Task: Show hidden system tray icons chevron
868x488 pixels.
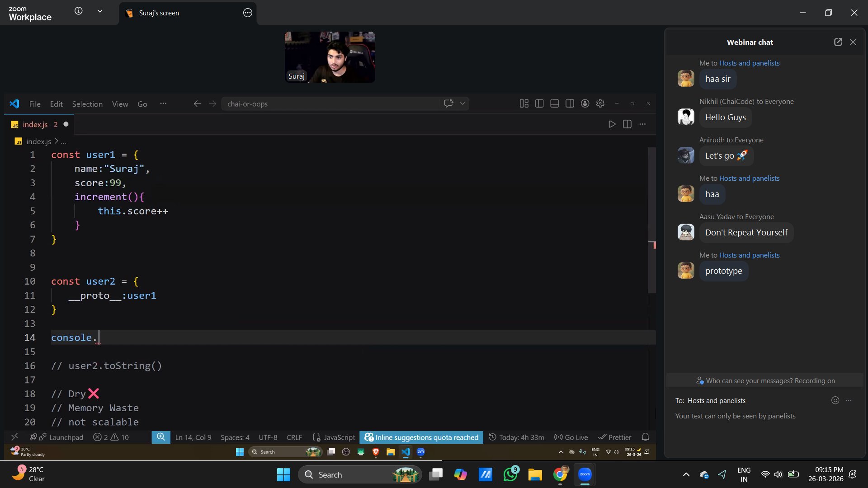Action: [686, 474]
